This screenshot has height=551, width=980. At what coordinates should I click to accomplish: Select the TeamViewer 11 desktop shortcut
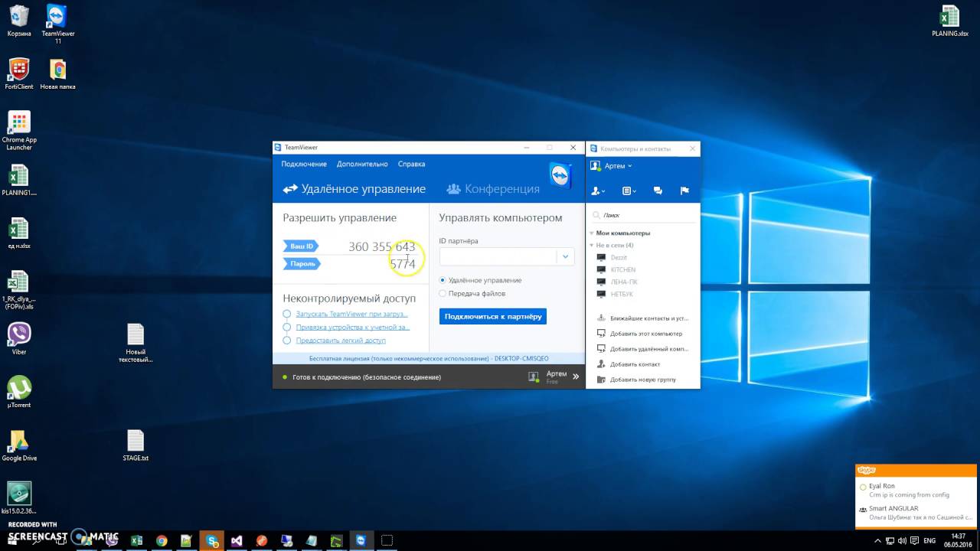pos(57,24)
